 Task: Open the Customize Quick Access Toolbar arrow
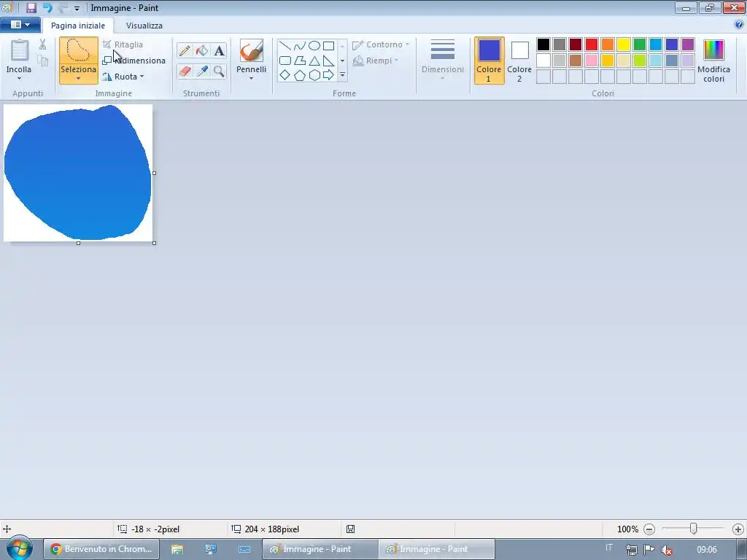tap(77, 8)
